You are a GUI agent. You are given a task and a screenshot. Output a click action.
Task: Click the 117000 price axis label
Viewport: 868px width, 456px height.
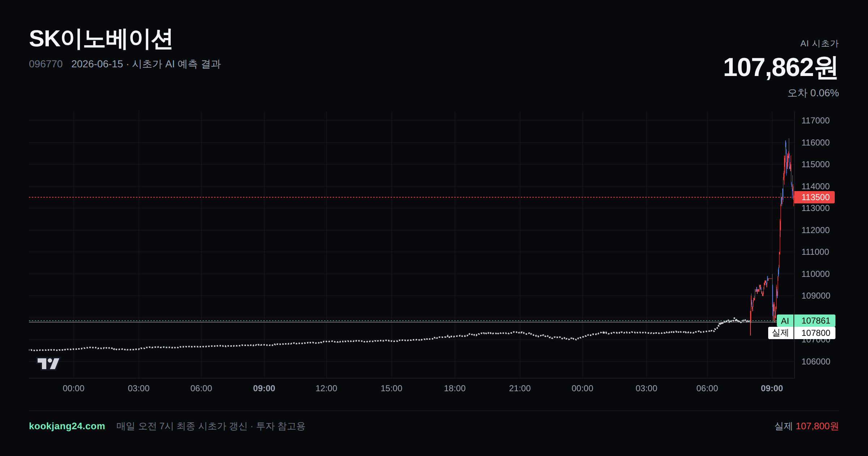point(816,121)
